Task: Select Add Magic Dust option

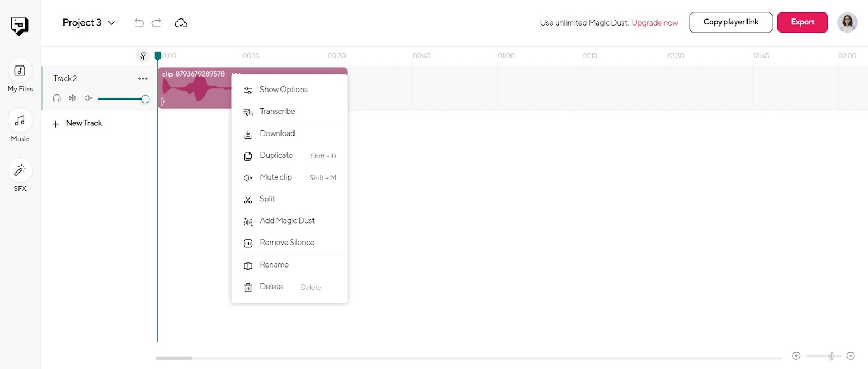Action: point(289,221)
